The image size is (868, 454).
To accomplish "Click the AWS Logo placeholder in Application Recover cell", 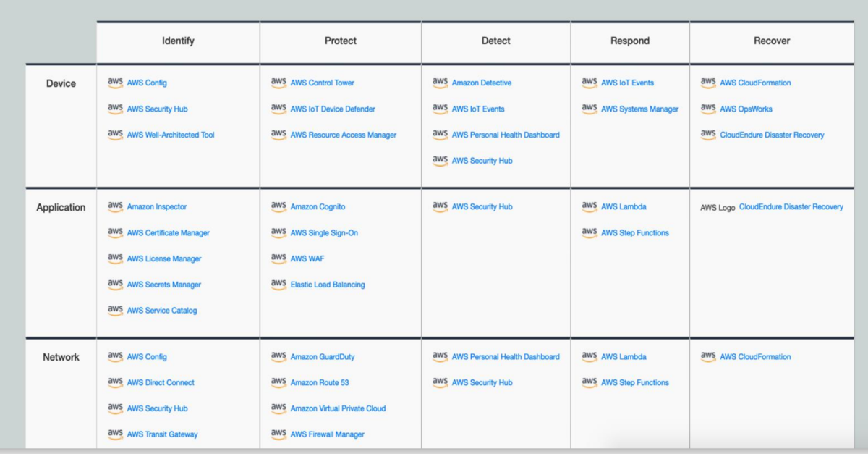I will click(718, 208).
